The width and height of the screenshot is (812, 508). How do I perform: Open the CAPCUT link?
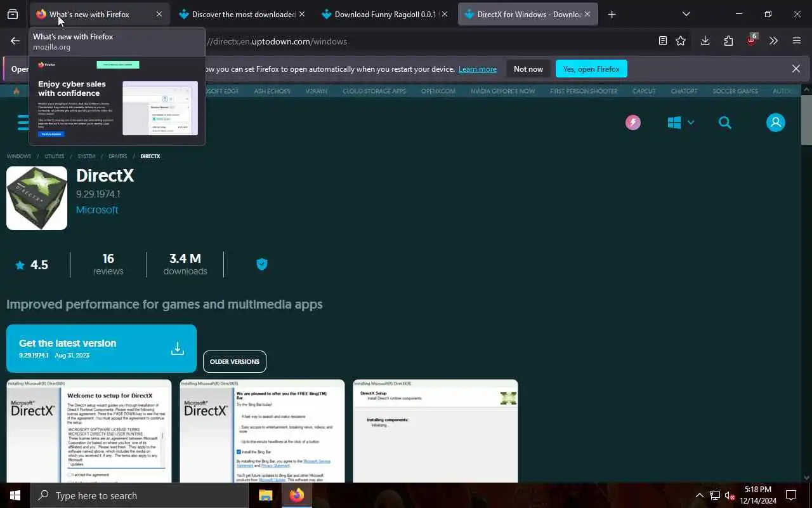644,91
